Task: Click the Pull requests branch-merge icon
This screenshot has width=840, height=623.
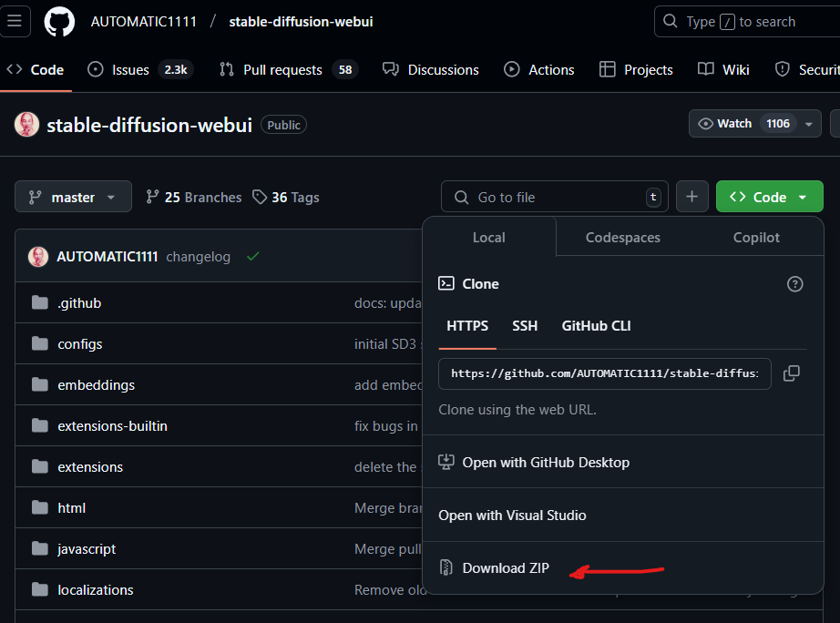Action: tap(227, 69)
